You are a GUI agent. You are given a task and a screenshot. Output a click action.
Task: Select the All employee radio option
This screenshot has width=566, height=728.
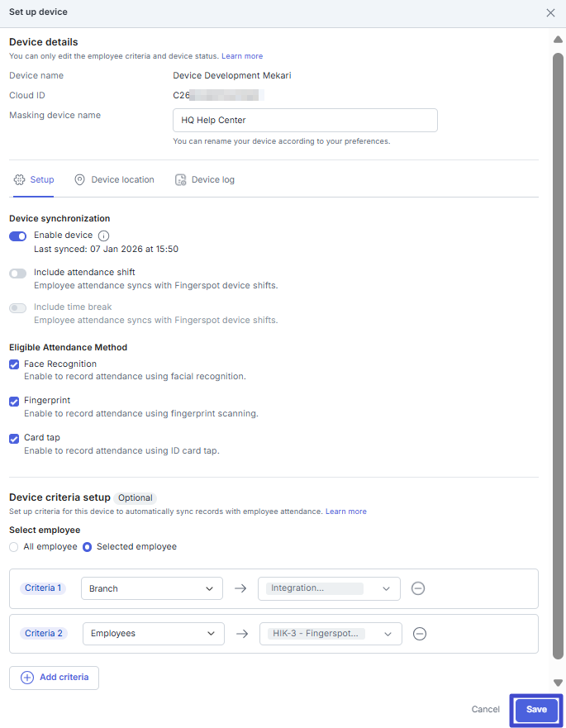(13, 547)
